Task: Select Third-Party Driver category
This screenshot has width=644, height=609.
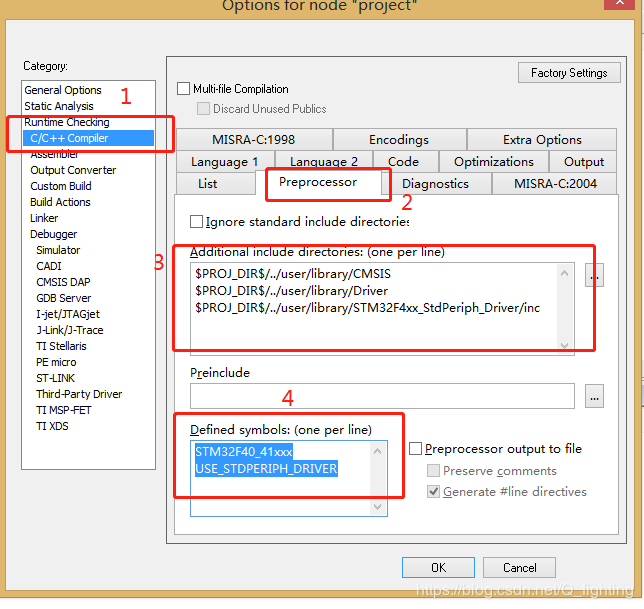Action: point(79,394)
